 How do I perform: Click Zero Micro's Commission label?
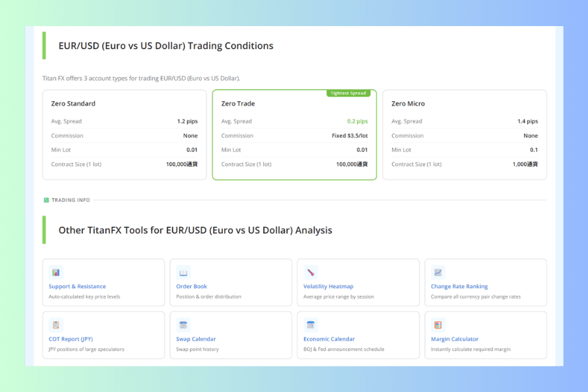408,135
